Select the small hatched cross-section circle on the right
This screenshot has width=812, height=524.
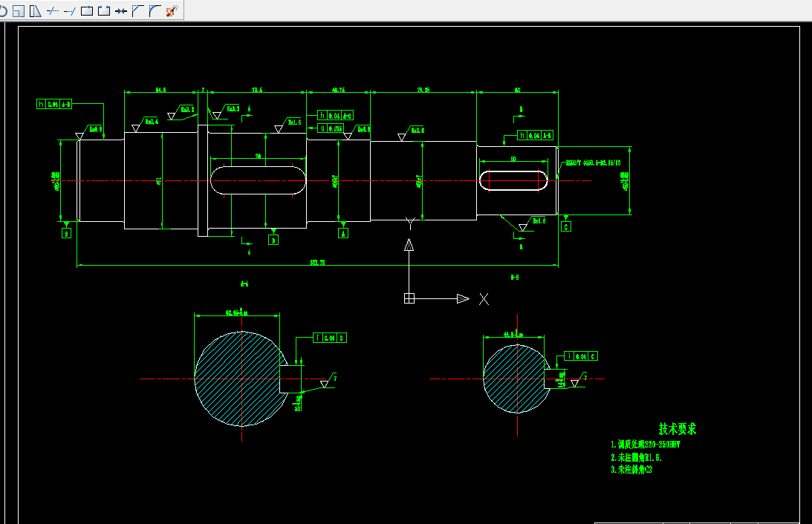pos(517,379)
